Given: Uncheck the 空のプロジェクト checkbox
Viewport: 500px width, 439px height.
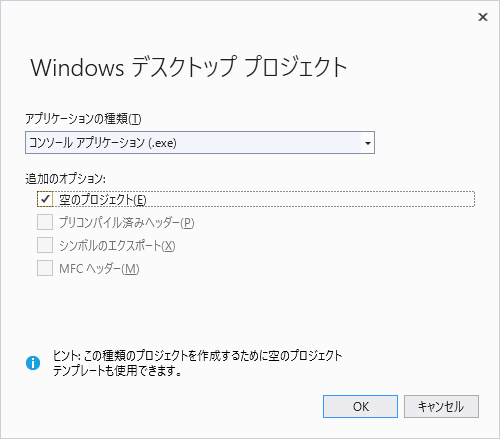Looking at the screenshot, I should (x=45, y=199).
